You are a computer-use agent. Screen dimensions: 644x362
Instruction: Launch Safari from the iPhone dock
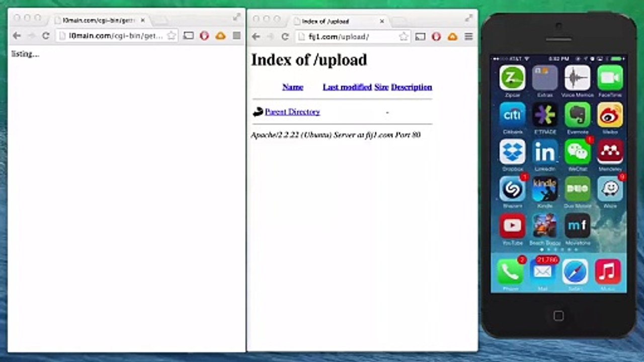[x=575, y=272]
